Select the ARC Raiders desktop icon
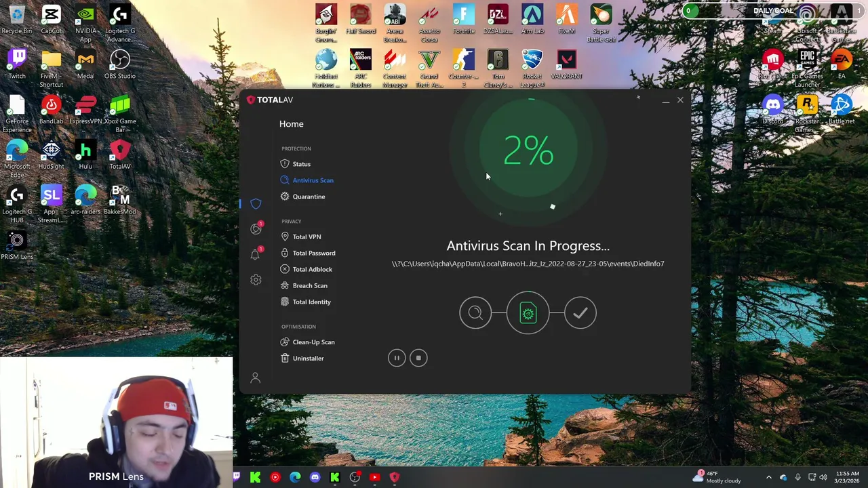Viewport: 868px width, 488px height. click(361, 68)
